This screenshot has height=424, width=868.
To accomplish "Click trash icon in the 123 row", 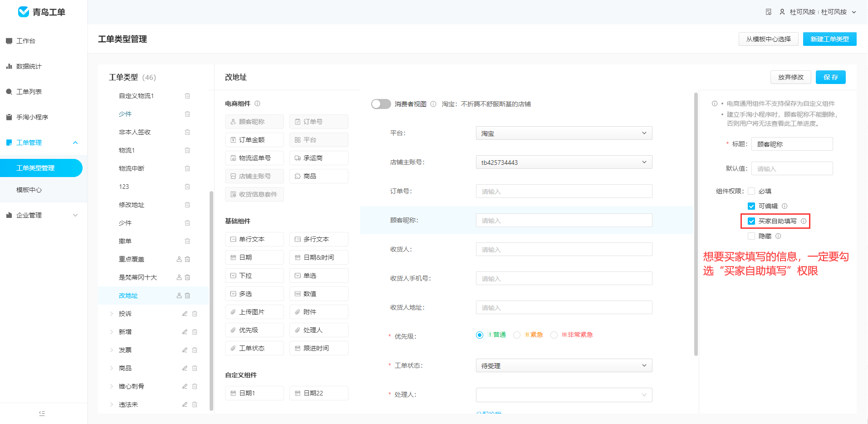I will [187, 187].
